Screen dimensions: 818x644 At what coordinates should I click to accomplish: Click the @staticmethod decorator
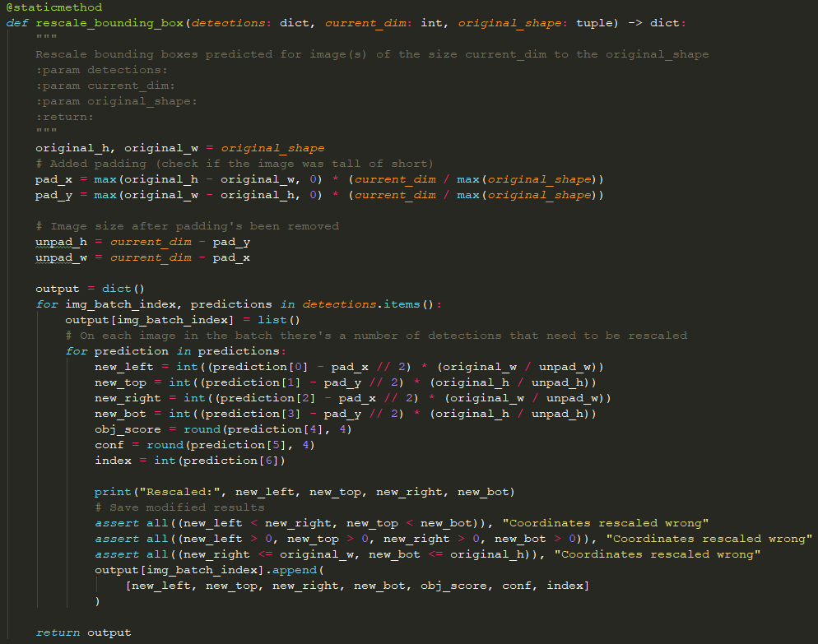pos(54,7)
